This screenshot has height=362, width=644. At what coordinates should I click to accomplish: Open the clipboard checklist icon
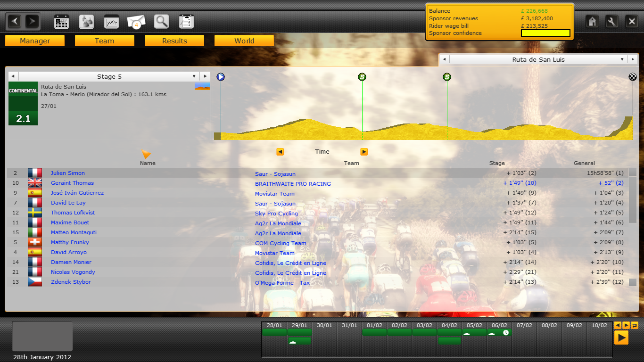click(x=186, y=22)
